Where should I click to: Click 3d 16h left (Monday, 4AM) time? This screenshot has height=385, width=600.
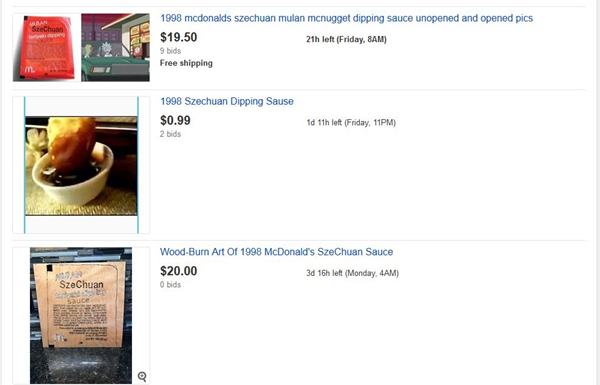point(352,273)
